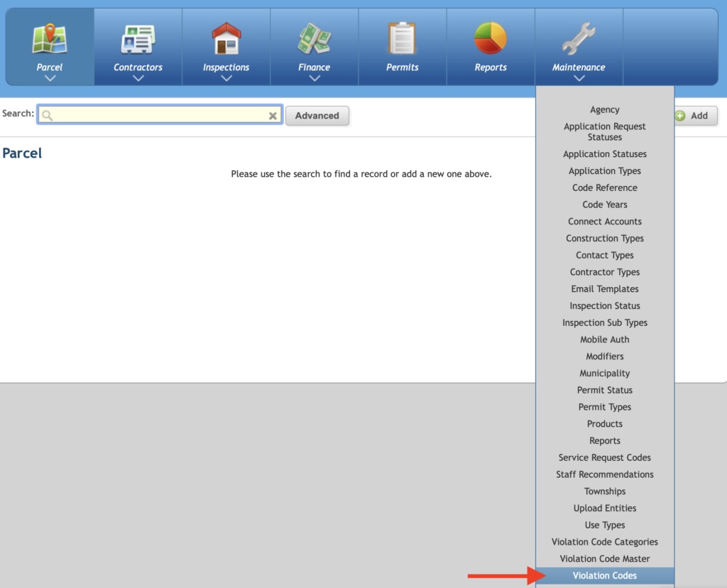Select Municipality menu item
727x588 pixels.
point(605,374)
